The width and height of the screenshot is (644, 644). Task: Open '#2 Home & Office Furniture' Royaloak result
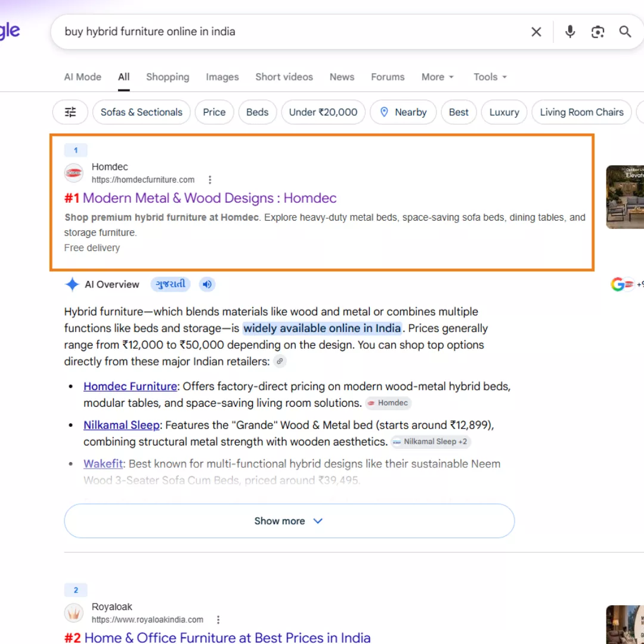217,637
